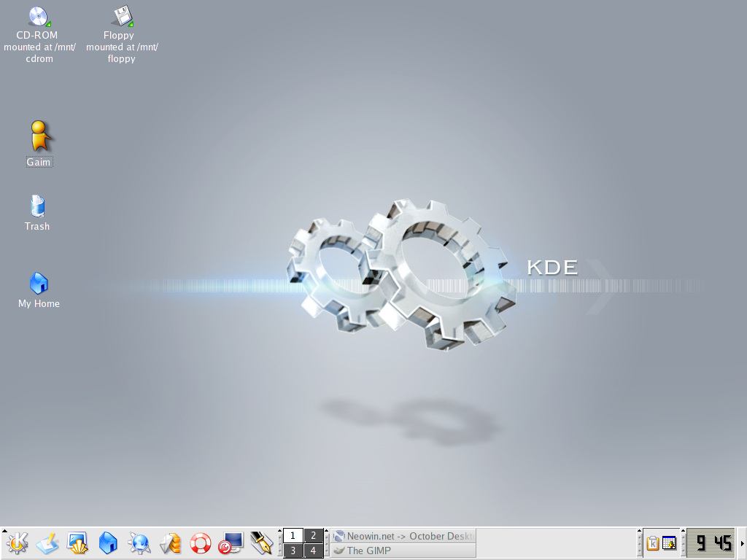Screen dimensions: 747x560
Task: Launch the fountain pen editor icon
Action: (x=262, y=543)
